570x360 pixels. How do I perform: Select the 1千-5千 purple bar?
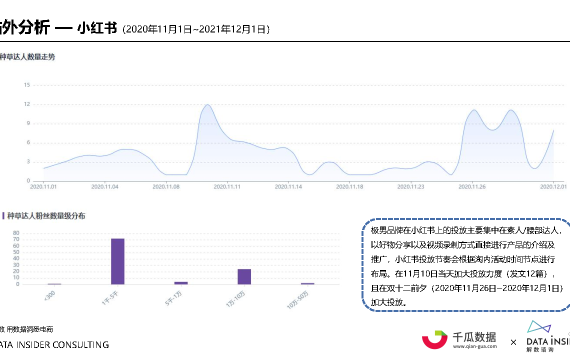tap(117, 261)
